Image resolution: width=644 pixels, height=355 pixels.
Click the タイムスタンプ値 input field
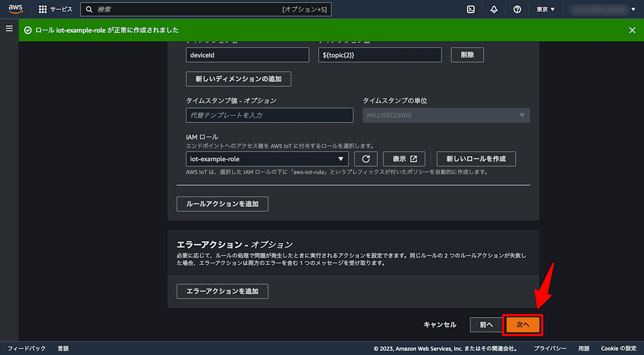269,115
